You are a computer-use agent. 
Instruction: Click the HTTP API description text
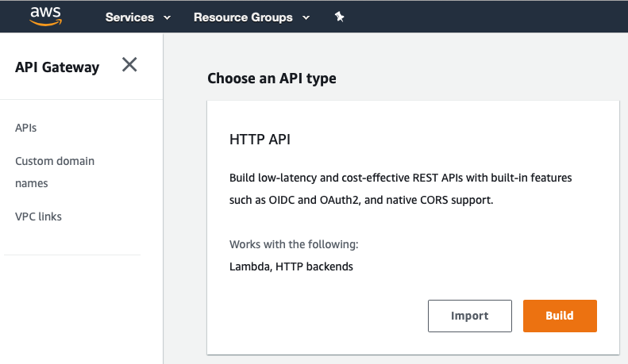(x=400, y=189)
